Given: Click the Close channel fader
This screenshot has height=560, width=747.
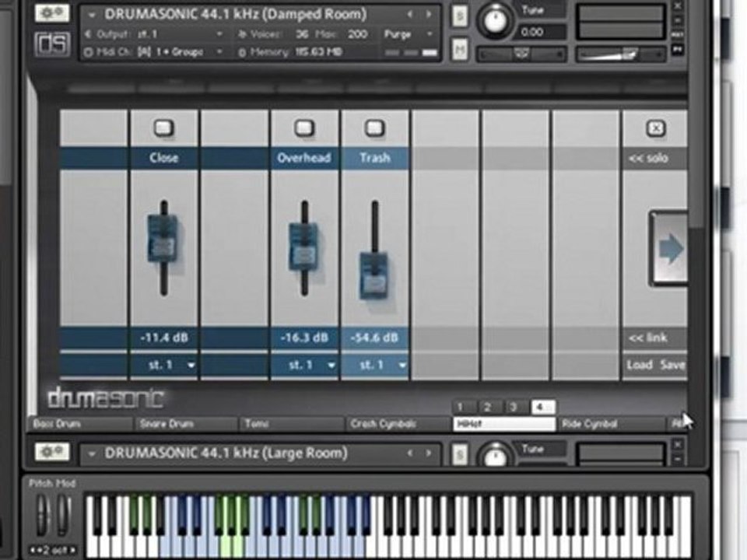Looking at the screenshot, I should pyautogui.click(x=163, y=239).
